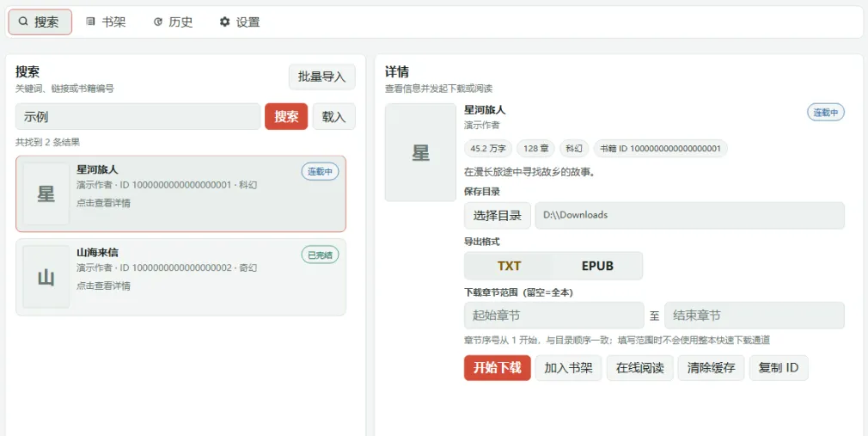Select the 星河旅人 search result
868x436 pixels.
(181, 193)
